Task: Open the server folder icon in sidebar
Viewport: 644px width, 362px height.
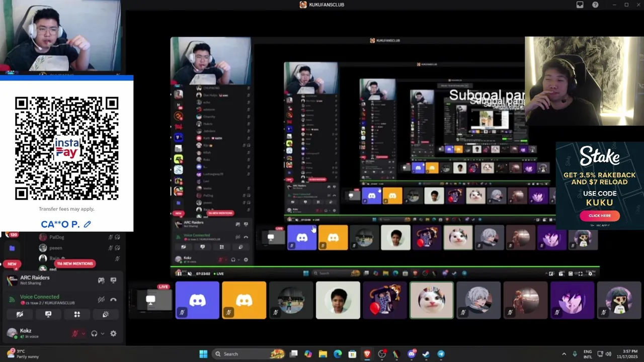Action: 12,248
